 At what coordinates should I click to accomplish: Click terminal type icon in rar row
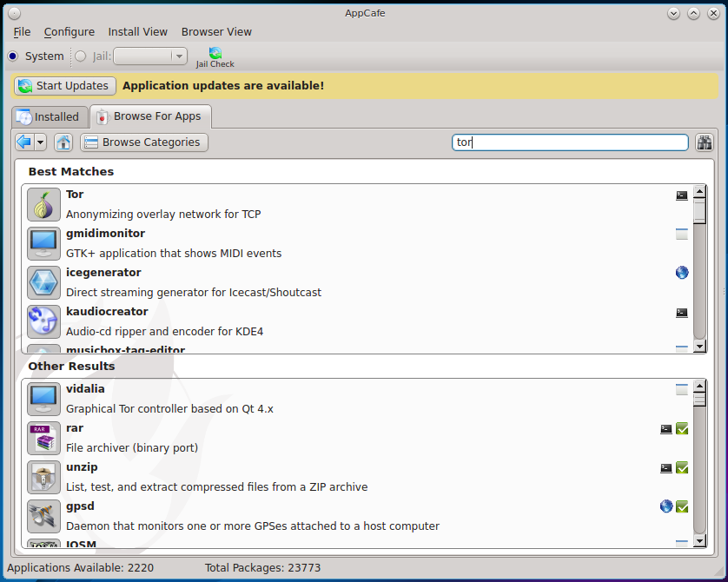click(x=665, y=429)
